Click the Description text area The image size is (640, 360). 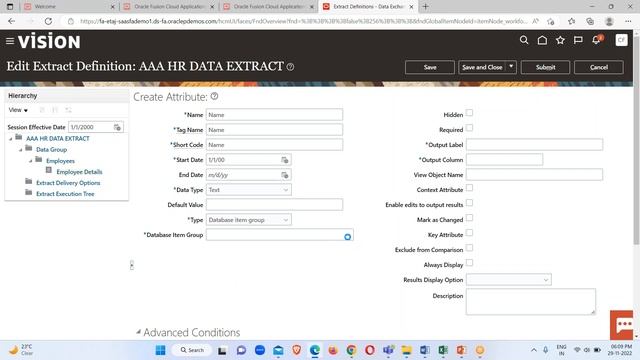[x=531, y=302]
